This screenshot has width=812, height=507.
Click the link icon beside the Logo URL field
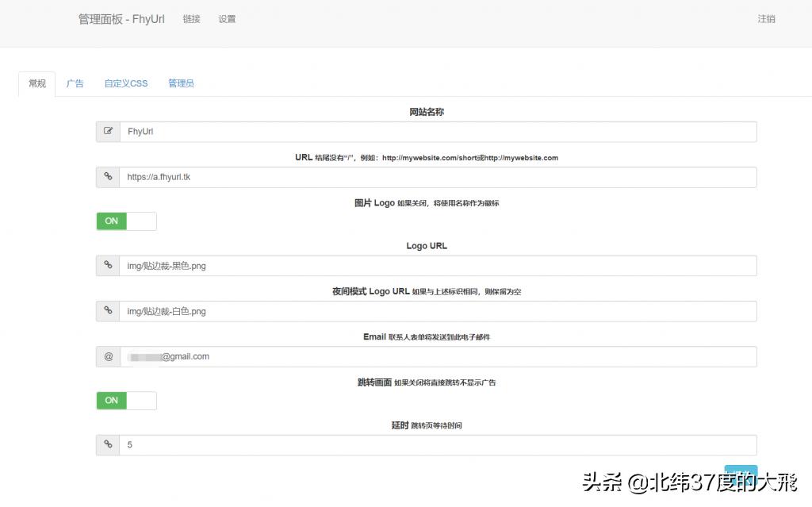(108, 265)
